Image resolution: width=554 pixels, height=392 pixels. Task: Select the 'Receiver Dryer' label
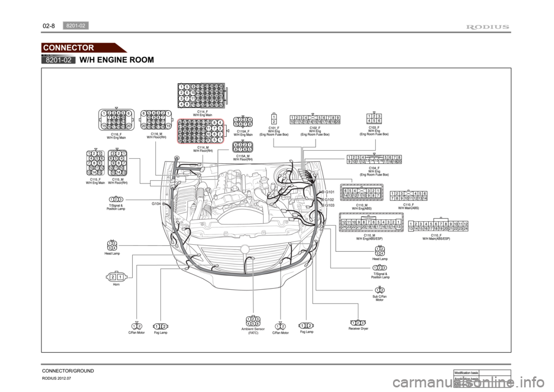358,328
